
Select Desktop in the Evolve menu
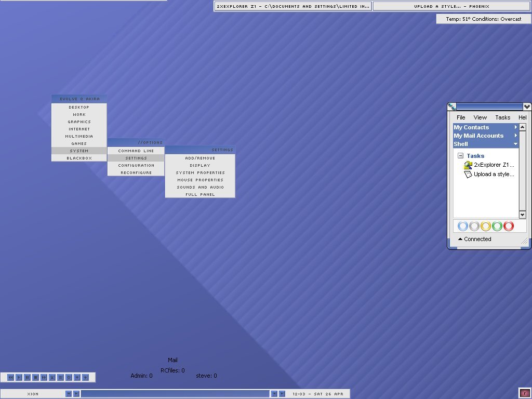[x=79, y=107]
